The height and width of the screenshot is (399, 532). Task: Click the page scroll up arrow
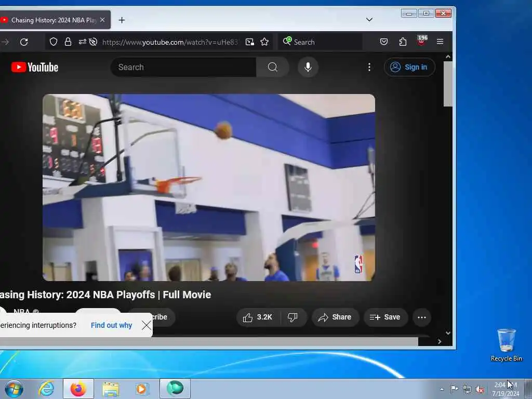(448, 57)
